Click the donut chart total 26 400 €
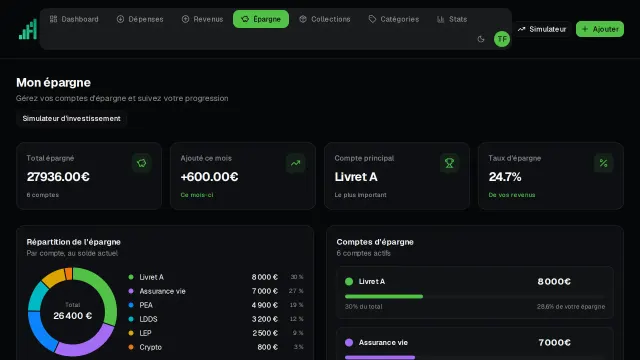Viewport: 640px width, 360px height. click(x=73, y=316)
